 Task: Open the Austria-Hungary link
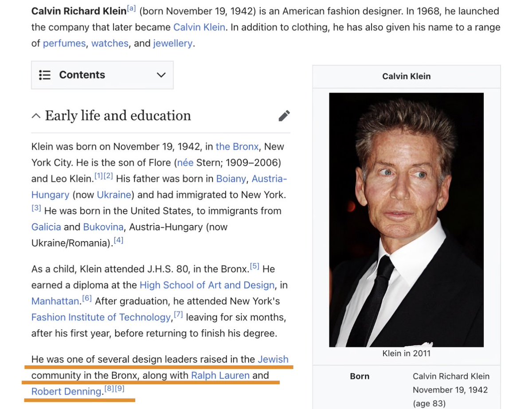(270, 179)
